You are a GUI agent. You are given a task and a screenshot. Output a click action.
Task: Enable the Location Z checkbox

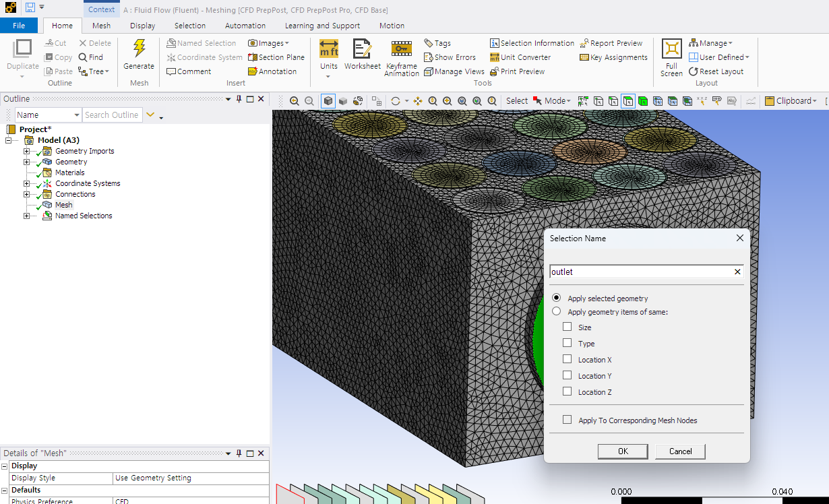pyautogui.click(x=567, y=391)
